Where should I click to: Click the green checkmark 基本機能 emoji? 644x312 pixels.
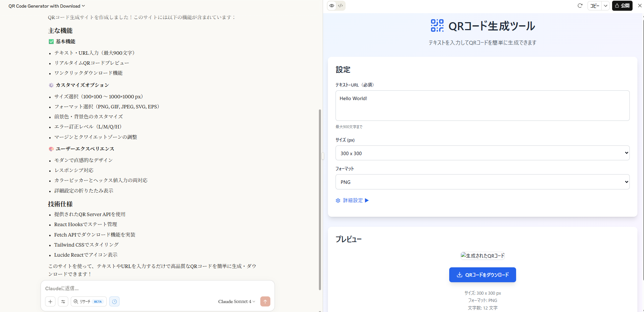tap(51, 42)
